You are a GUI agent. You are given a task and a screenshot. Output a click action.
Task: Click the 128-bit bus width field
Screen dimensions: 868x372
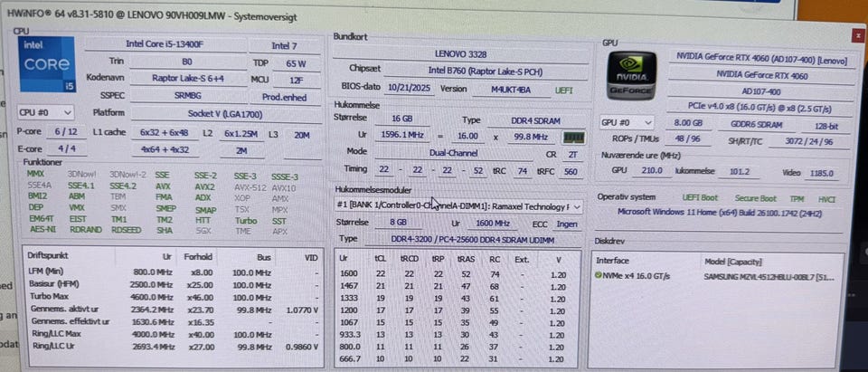pos(826,126)
